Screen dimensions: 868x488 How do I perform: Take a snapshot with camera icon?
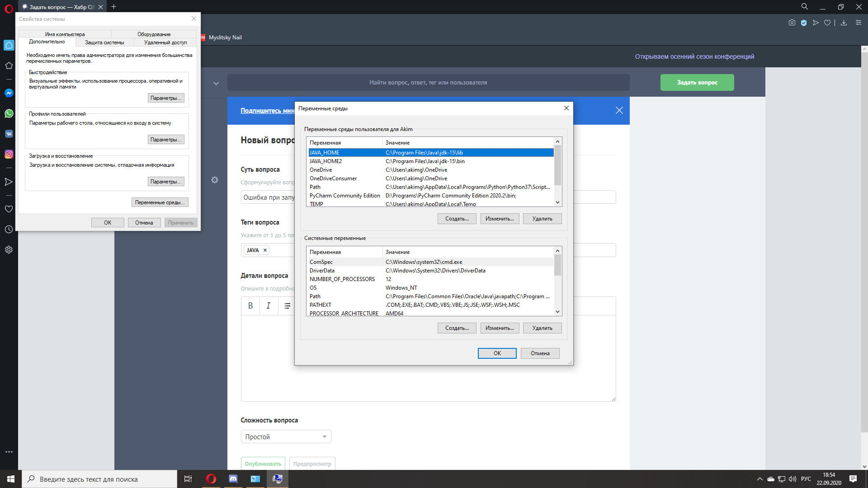pyautogui.click(x=792, y=23)
